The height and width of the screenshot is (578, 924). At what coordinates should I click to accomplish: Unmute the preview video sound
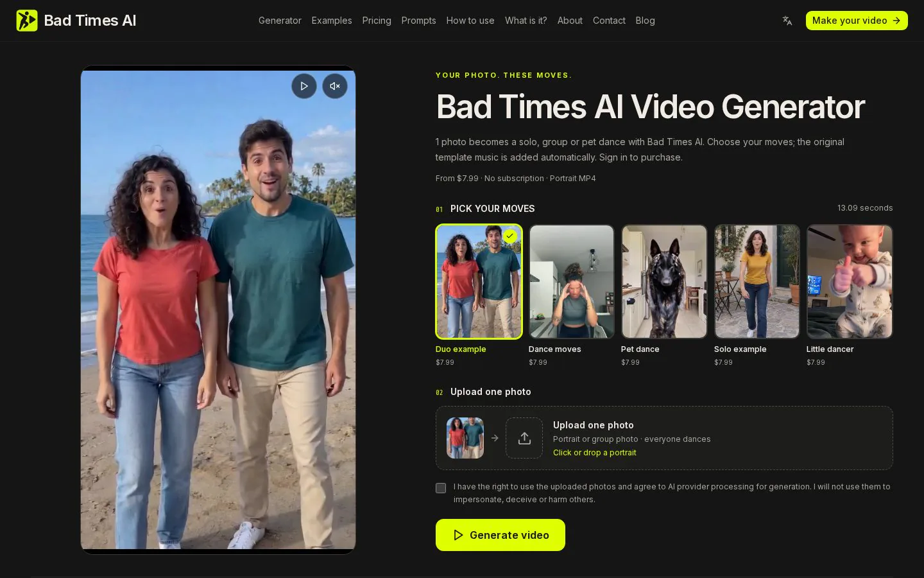click(335, 86)
